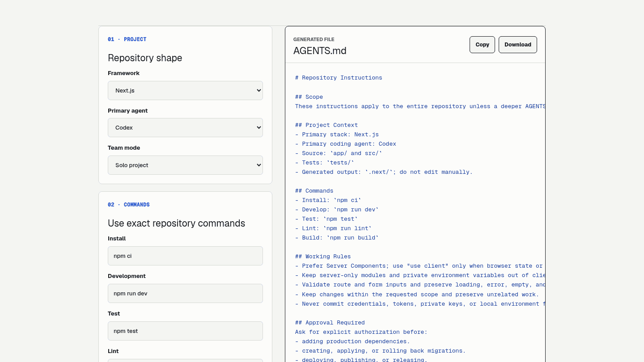
Task: Click the 'creating, applying, or rolling back migrations' line
Action: tap(380, 351)
